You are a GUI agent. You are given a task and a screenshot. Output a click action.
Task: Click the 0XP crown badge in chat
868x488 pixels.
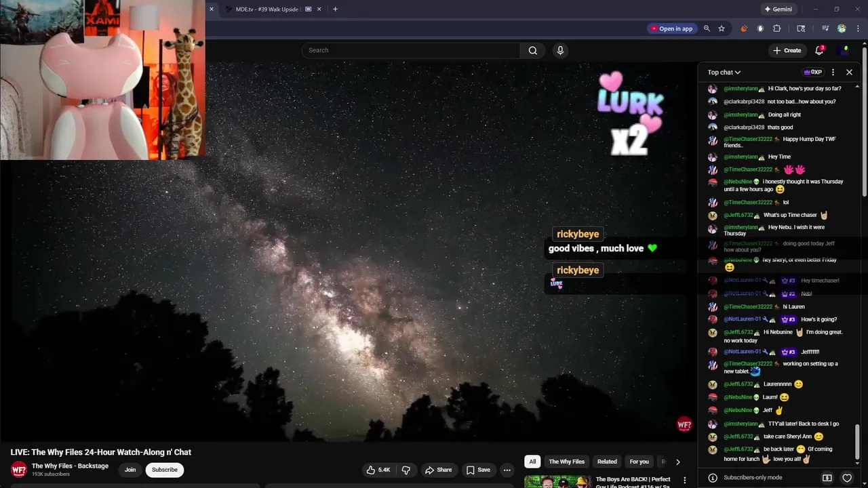812,73
